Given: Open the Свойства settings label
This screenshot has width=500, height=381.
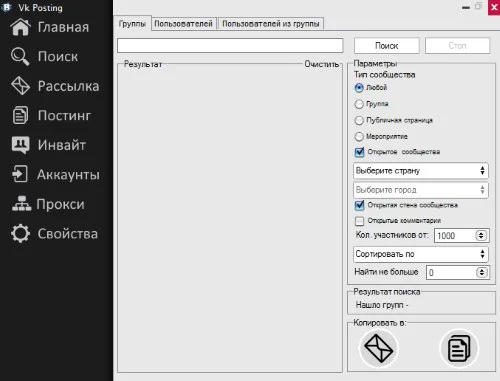Looking at the screenshot, I should pyautogui.click(x=68, y=234).
